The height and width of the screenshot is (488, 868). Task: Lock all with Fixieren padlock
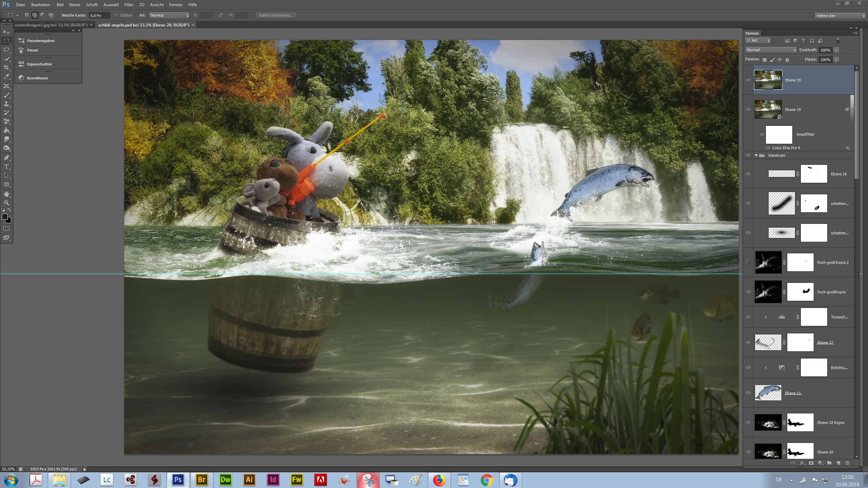point(787,60)
